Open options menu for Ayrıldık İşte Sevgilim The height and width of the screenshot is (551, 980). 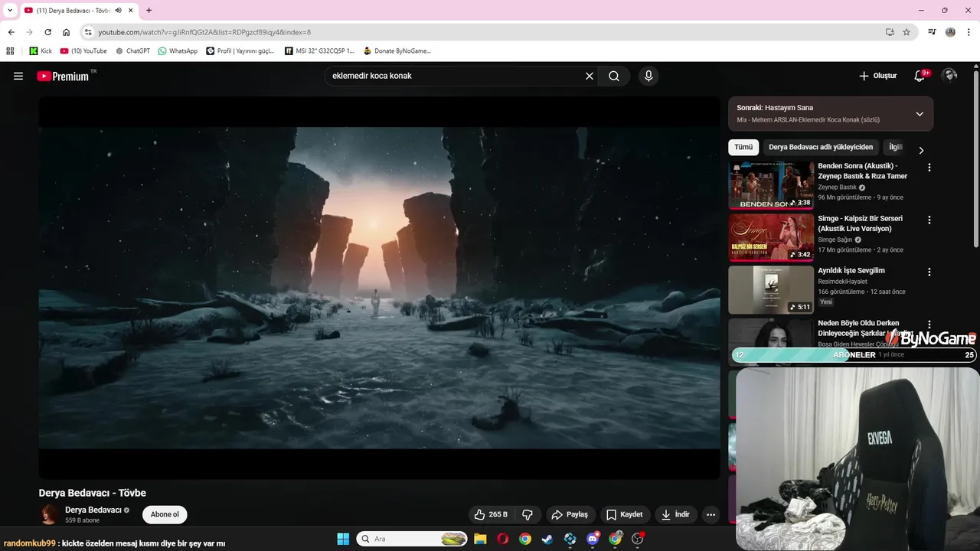point(929,272)
